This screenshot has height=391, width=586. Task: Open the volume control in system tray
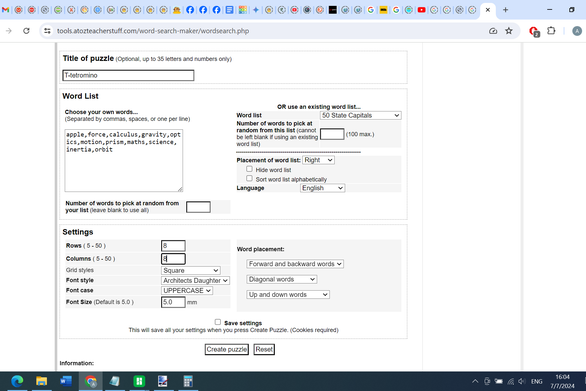point(522,382)
